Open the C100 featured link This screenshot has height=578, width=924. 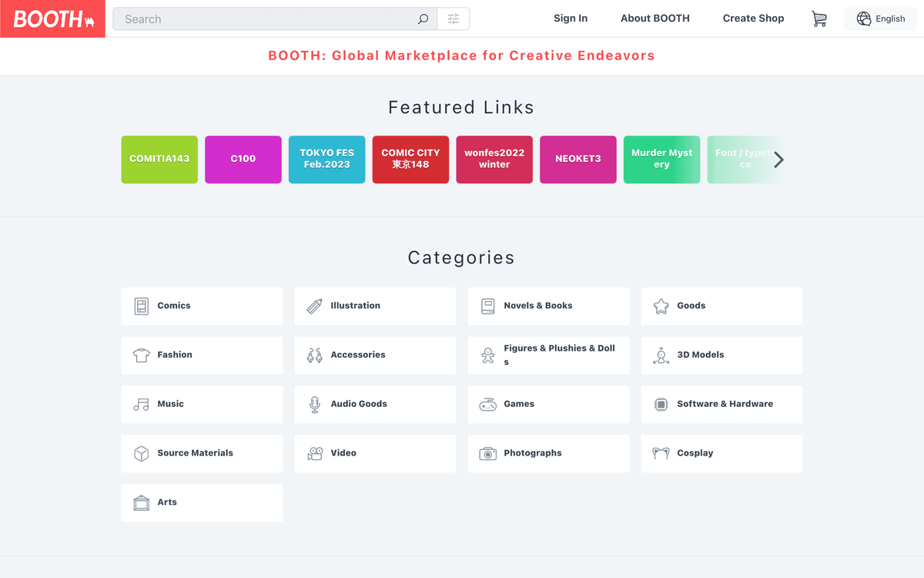coord(243,160)
